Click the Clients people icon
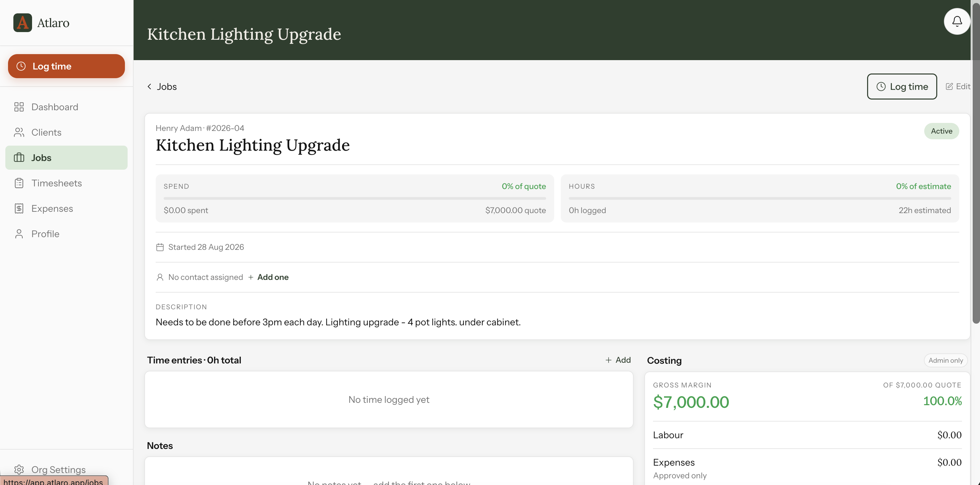980x485 pixels. click(19, 132)
